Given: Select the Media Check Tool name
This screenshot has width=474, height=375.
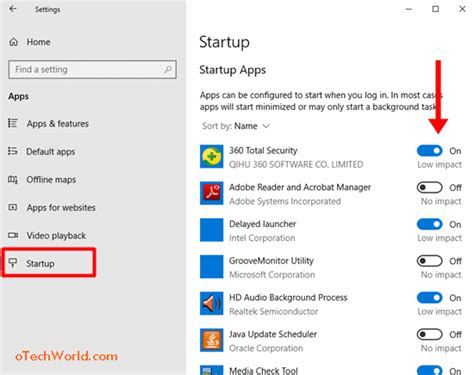Looking at the screenshot, I should click(263, 370).
